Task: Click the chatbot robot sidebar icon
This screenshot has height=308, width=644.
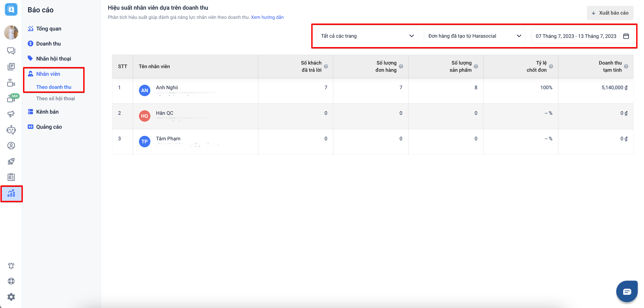Action: [11, 130]
